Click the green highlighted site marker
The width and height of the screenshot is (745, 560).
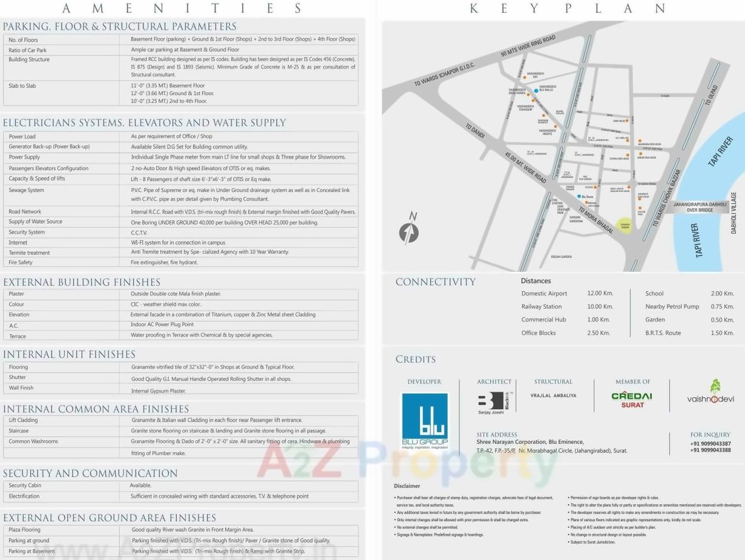click(x=625, y=226)
